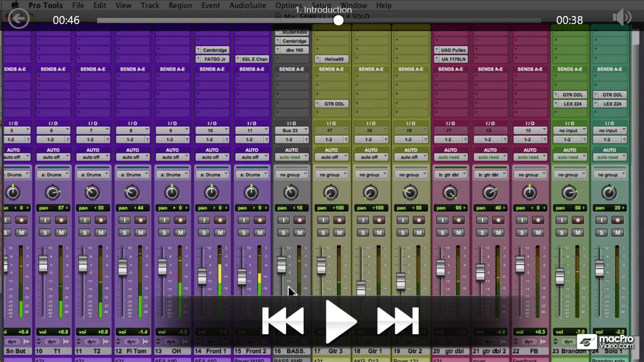The width and height of the screenshot is (644, 362).
Task: Go back using the circular back arrow
Action: click(x=19, y=19)
